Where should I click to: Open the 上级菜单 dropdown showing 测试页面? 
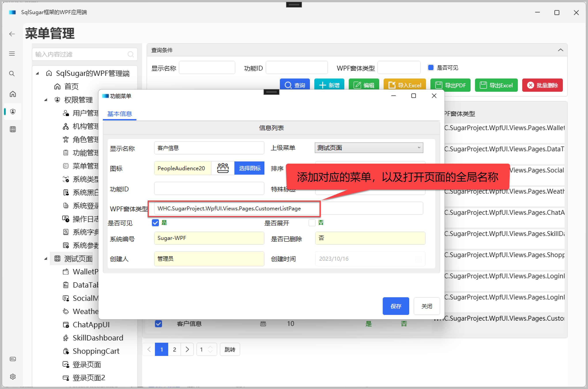coord(369,148)
